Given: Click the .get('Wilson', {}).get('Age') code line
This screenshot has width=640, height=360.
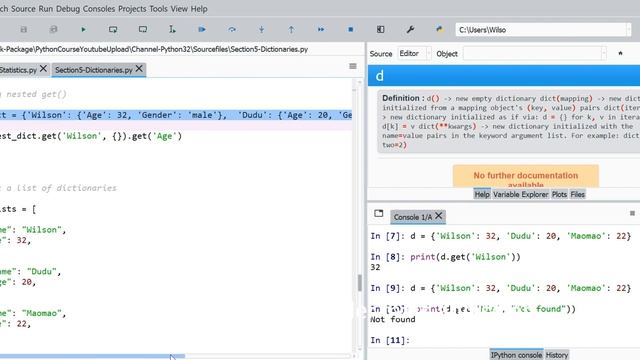Looking at the screenshot, I should [x=91, y=136].
